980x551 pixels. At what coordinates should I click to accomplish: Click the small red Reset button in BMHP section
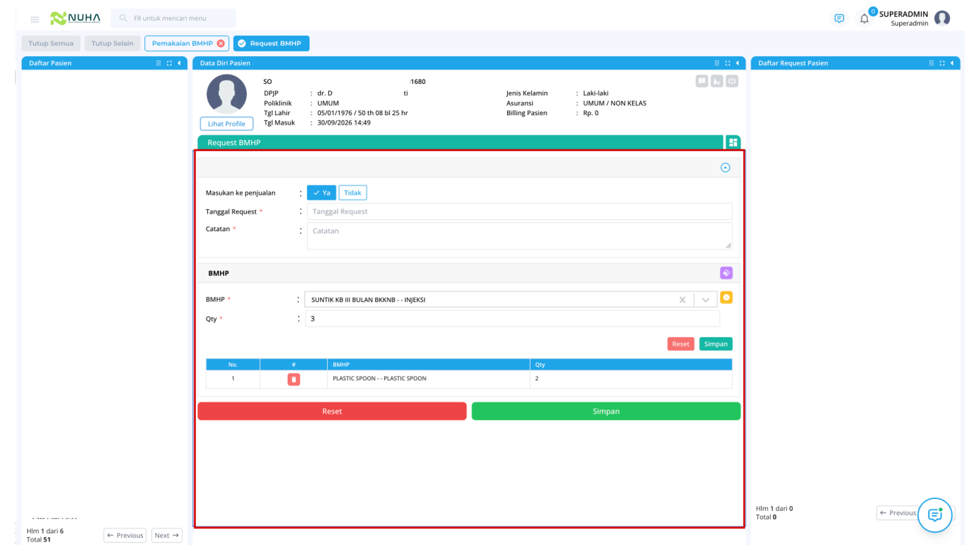coord(680,344)
